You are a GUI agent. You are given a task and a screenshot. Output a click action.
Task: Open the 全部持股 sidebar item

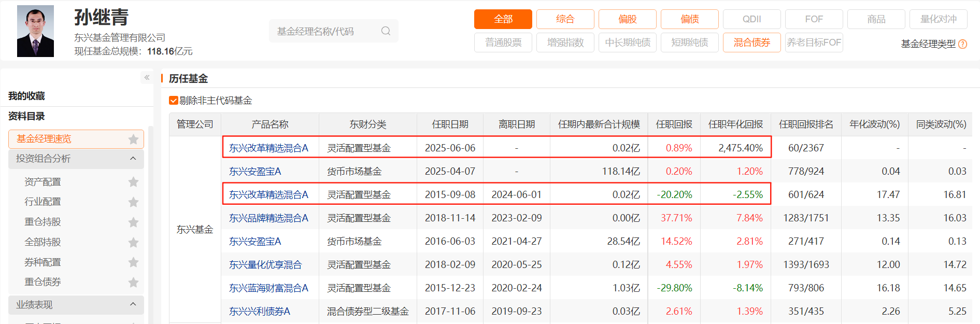coord(42,242)
